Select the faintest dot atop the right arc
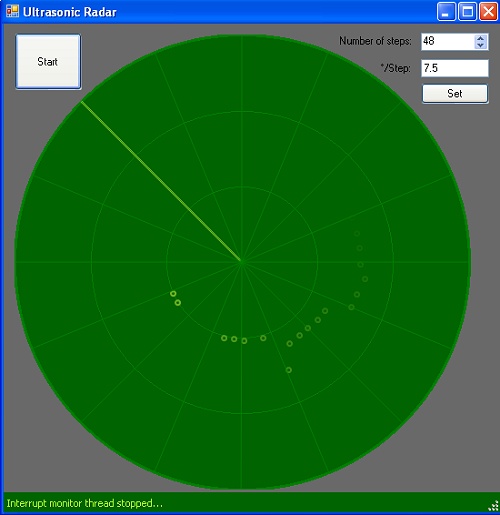Viewport: 500px width, 515px height. click(357, 234)
